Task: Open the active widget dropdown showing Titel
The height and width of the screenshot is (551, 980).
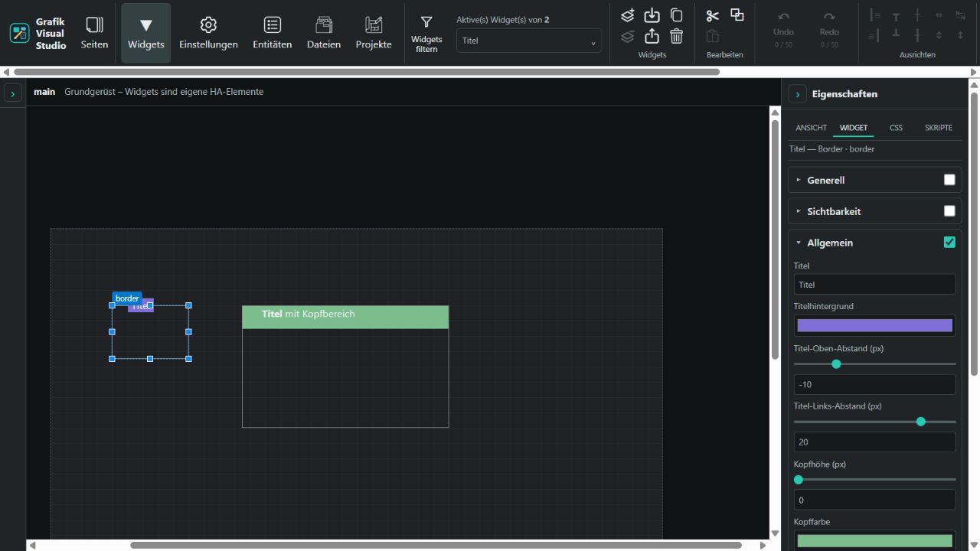Action: click(529, 41)
